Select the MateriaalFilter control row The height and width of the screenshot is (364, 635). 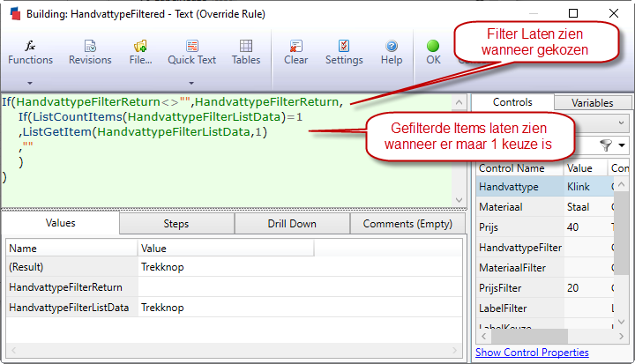coord(545,268)
